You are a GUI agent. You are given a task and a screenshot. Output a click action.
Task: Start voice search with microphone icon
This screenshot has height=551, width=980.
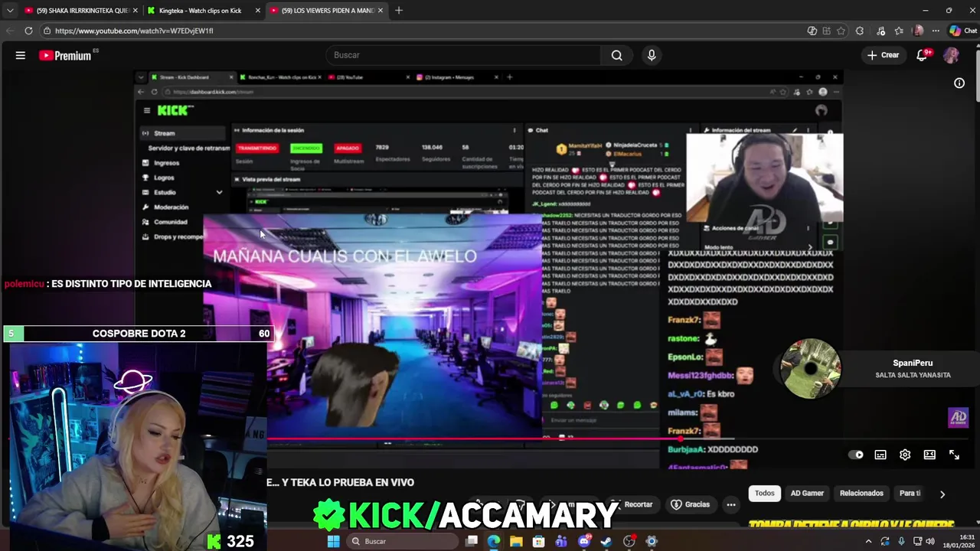(652, 55)
